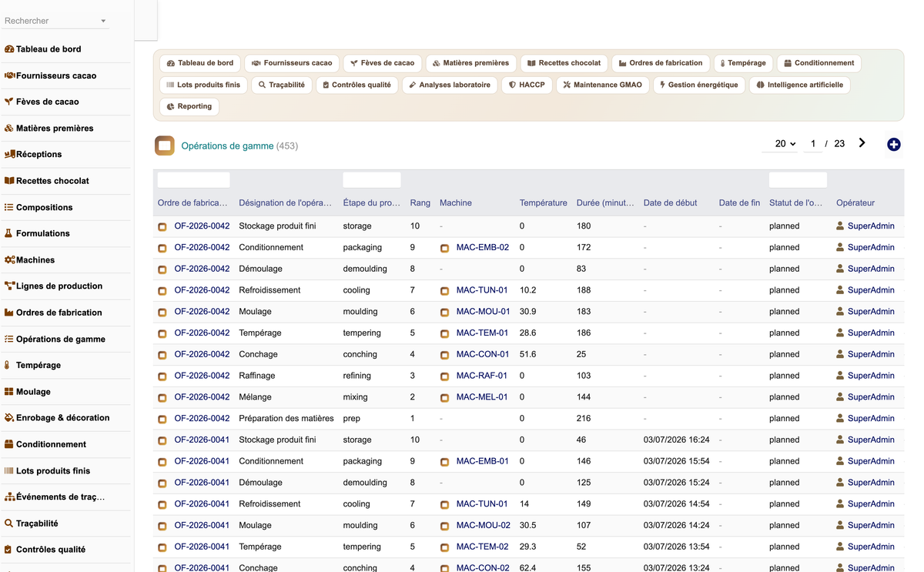Viewport: 924px width, 572px height.
Task: Open Réceptions sidebar item
Action: tap(33, 154)
